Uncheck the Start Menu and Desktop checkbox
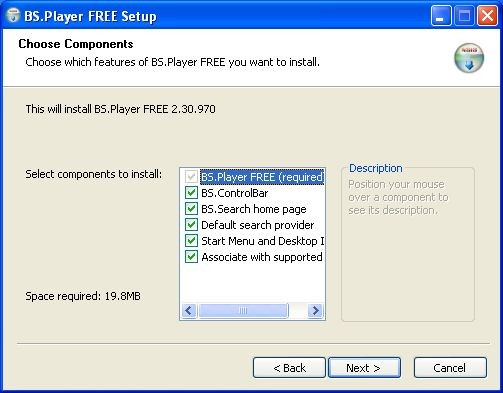 click(191, 241)
